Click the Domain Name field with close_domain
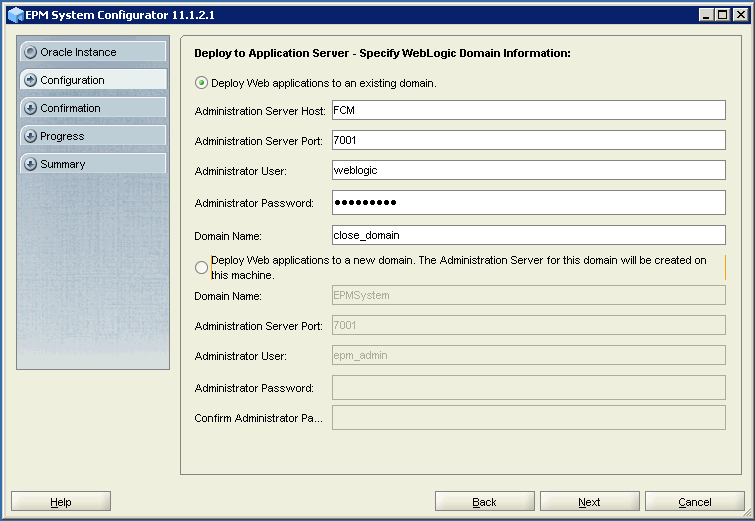Image resolution: width=755 pixels, height=521 pixels. 527,235
